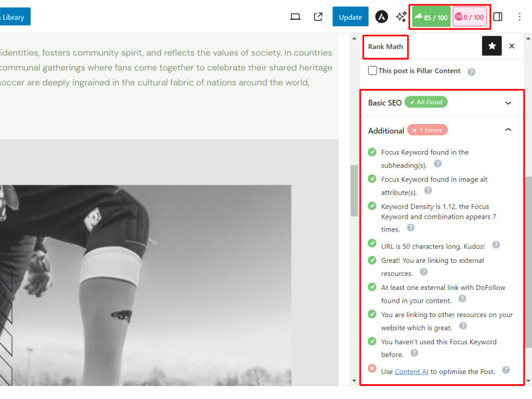Collapse the Additional section
532x399 pixels.
(508, 130)
